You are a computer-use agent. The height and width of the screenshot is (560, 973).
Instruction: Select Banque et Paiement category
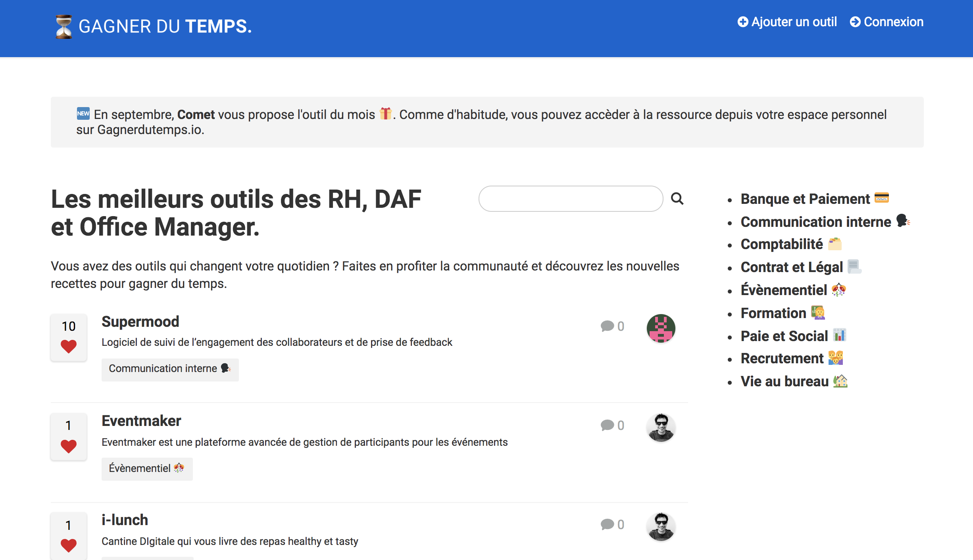click(x=805, y=199)
